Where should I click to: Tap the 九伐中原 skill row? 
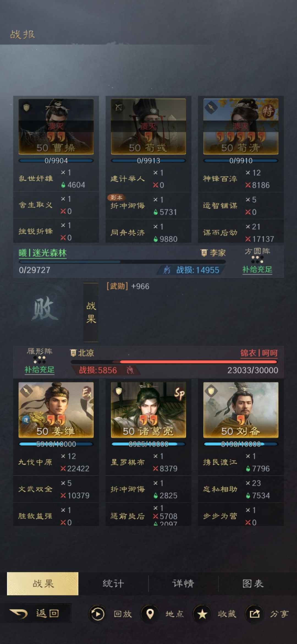click(56, 462)
